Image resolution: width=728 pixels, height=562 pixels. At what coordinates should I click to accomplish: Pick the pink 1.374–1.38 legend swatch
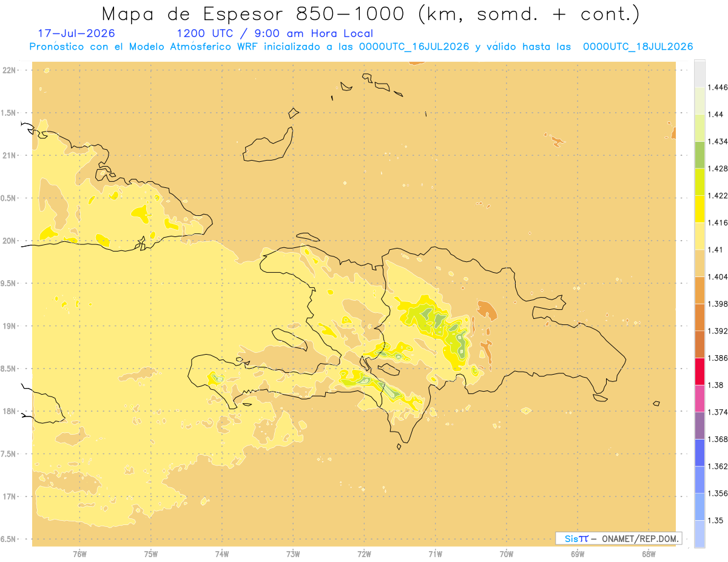point(699,398)
